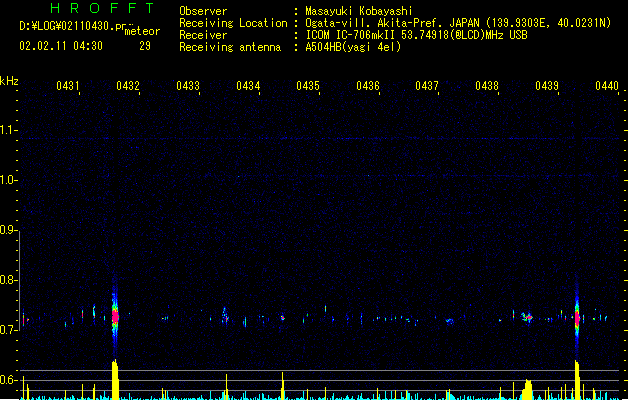629x400 pixels.
Task: Click the HROFFT title text
Action: (x=102, y=8)
